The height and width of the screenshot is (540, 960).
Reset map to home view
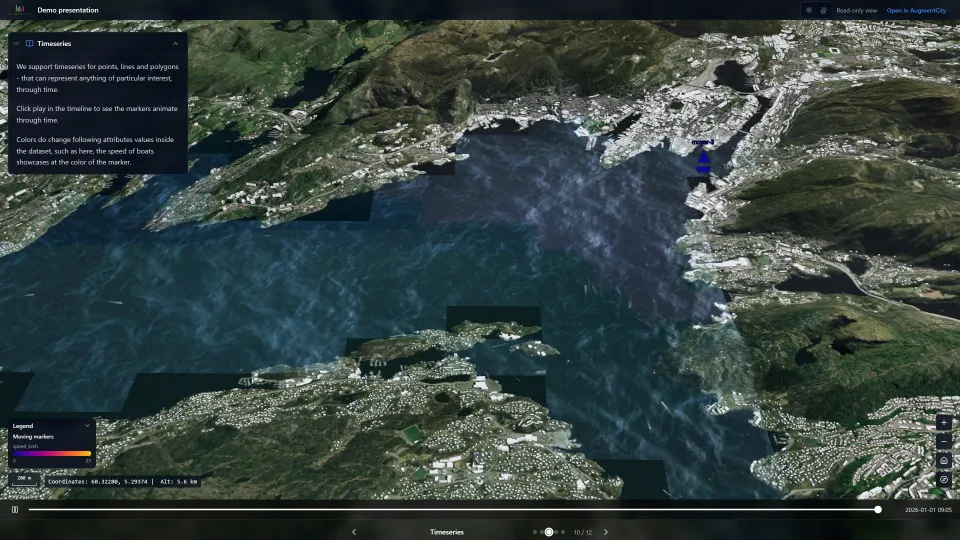(943, 460)
